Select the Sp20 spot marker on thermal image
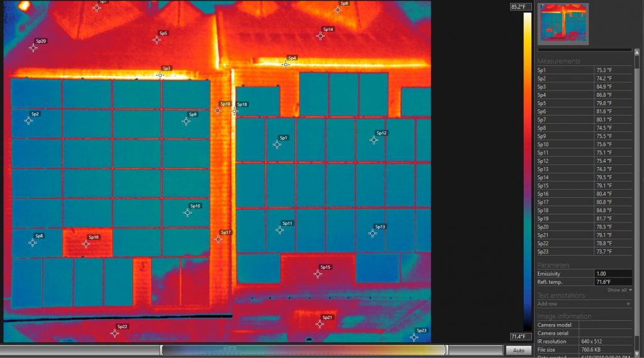Image resolution: width=644 pixels, height=358 pixels. tap(33, 48)
